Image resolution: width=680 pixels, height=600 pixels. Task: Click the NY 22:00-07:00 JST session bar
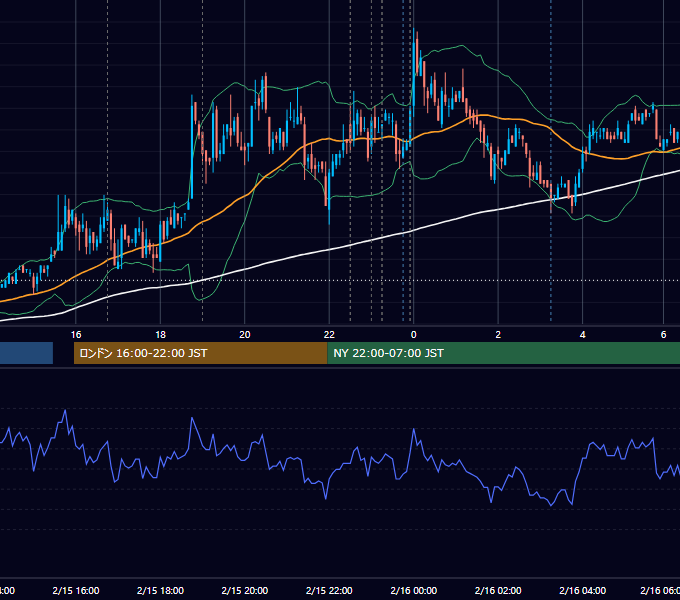[x=503, y=353]
